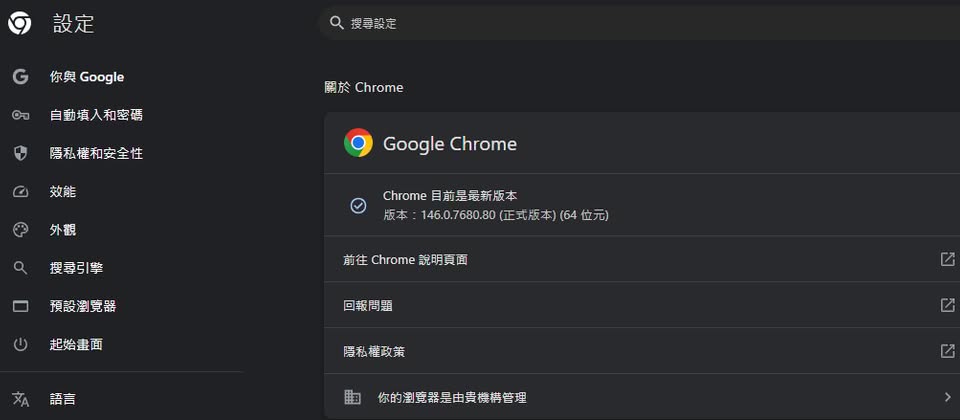Open 自動填入和密碼 settings section

click(96, 115)
